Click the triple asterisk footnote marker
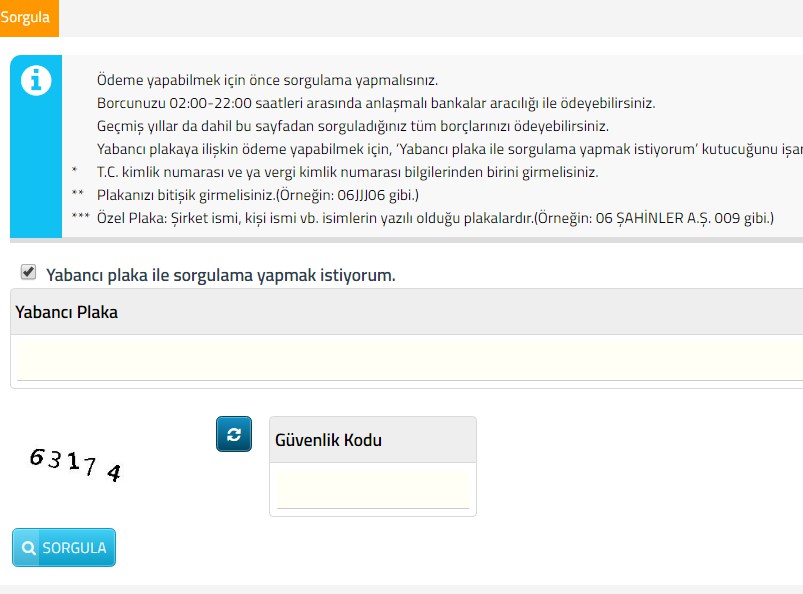 tap(81, 217)
